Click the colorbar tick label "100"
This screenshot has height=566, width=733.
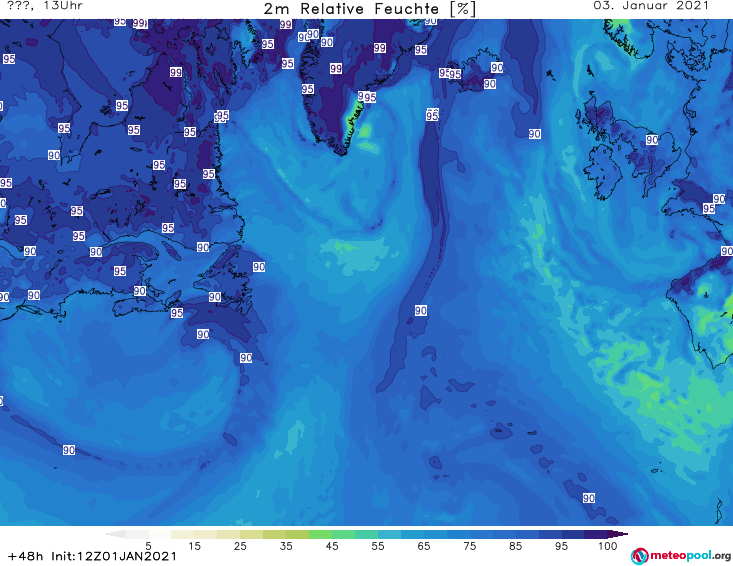tap(608, 546)
